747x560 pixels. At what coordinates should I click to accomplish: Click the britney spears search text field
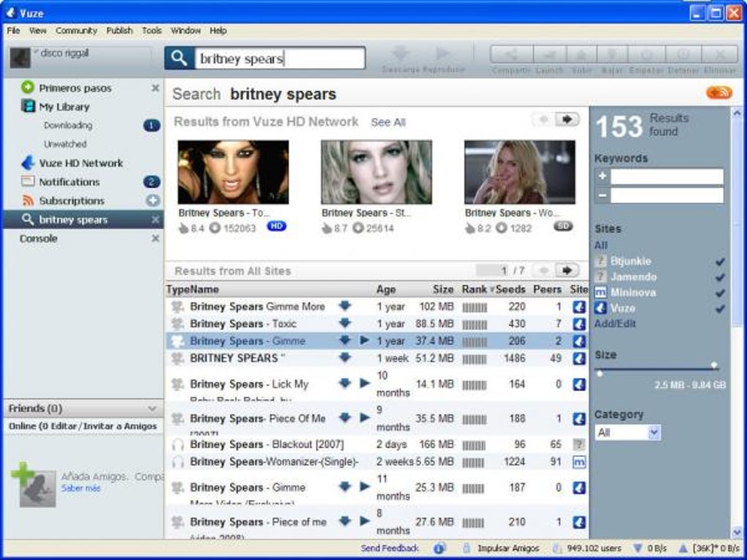(280, 58)
